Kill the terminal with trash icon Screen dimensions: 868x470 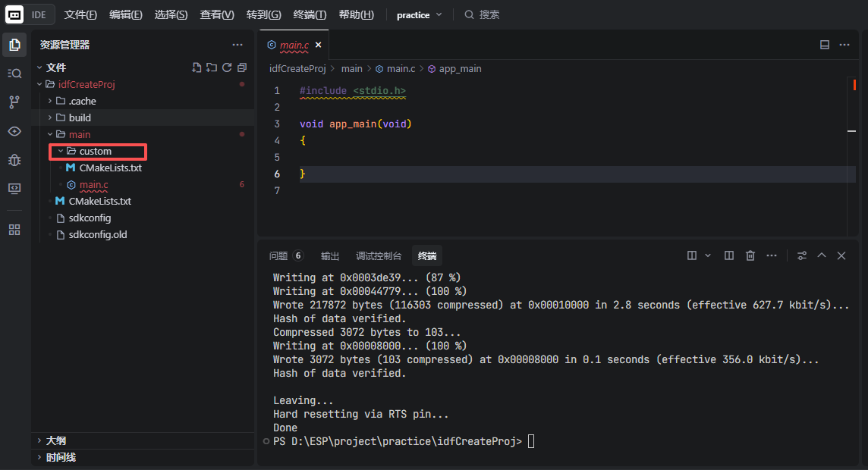[750, 255]
